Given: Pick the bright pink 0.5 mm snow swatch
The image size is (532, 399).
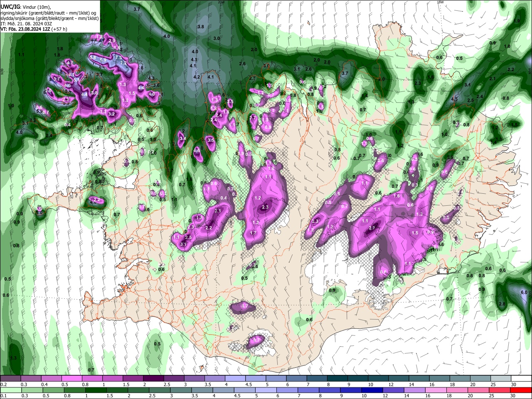Looking at the screenshot, I should (71, 379).
